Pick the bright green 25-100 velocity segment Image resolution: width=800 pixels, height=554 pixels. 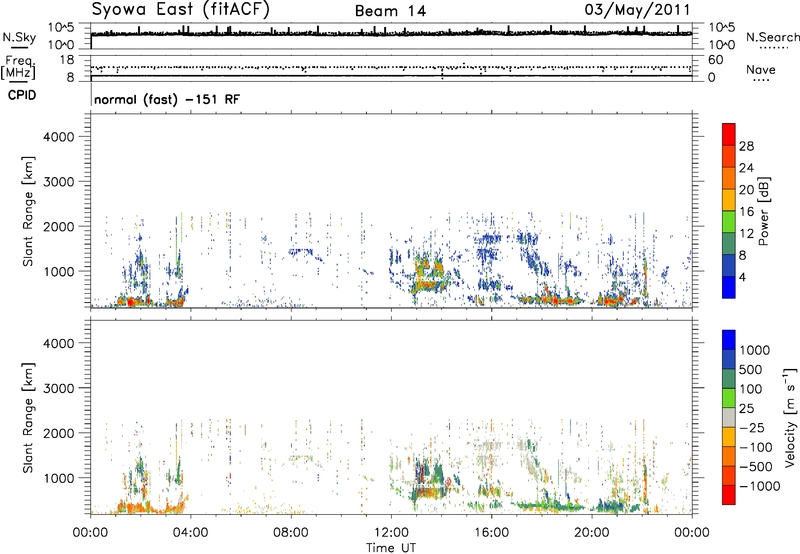coord(729,398)
